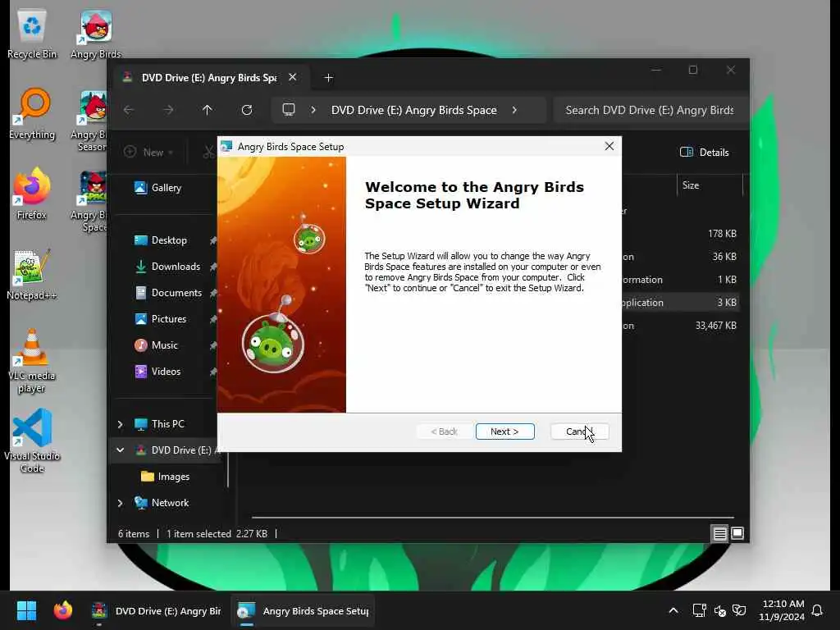Open Pictures in the navigation pane
Viewport: 840px width, 630px height.
[x=161, y=319]
